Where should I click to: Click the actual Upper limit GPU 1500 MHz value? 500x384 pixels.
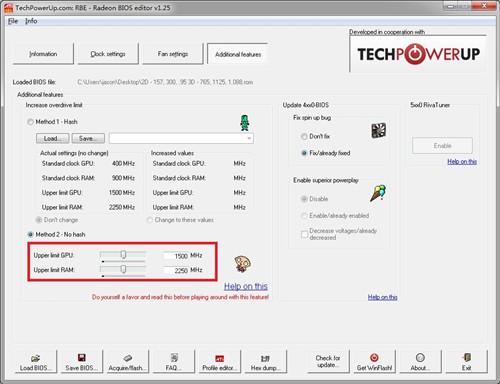[x=122, y=193]
